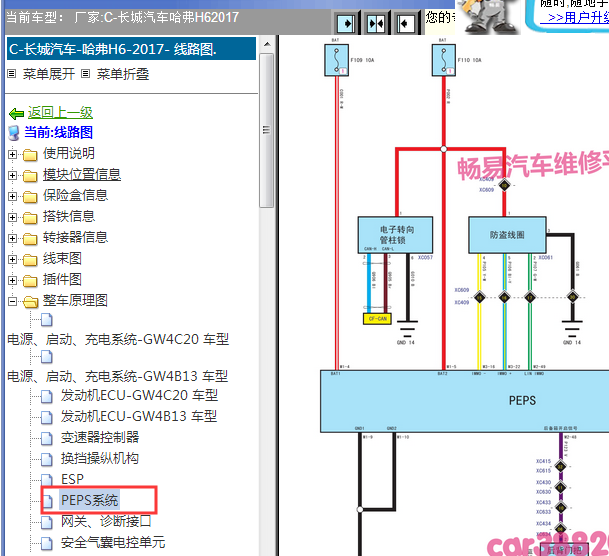The width and height of the screenshot is (609, 556).
Task: Expand the 插件图 folder node
Action: coord(12,280)
